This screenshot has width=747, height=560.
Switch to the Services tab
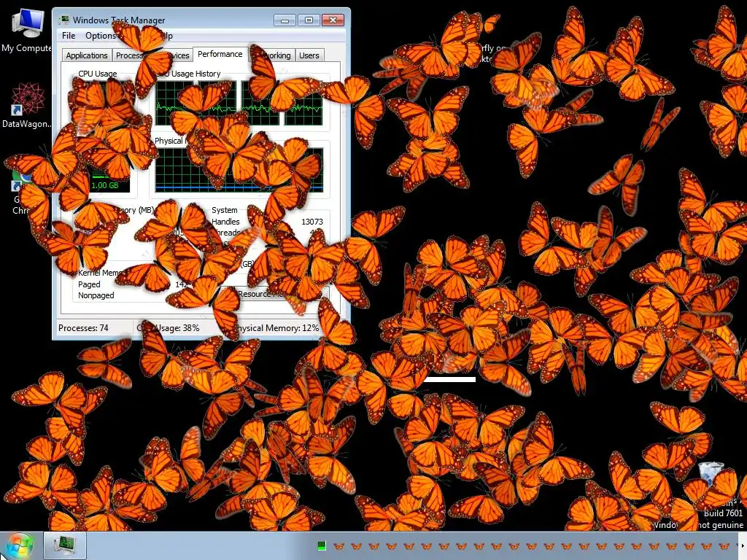pyautogui.click(x=178, y=55)
